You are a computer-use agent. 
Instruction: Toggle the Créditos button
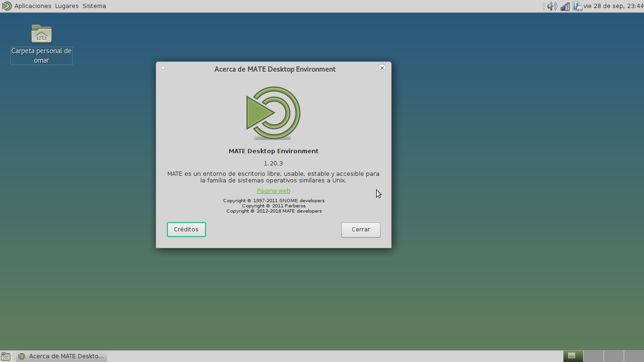click(186, 229)
